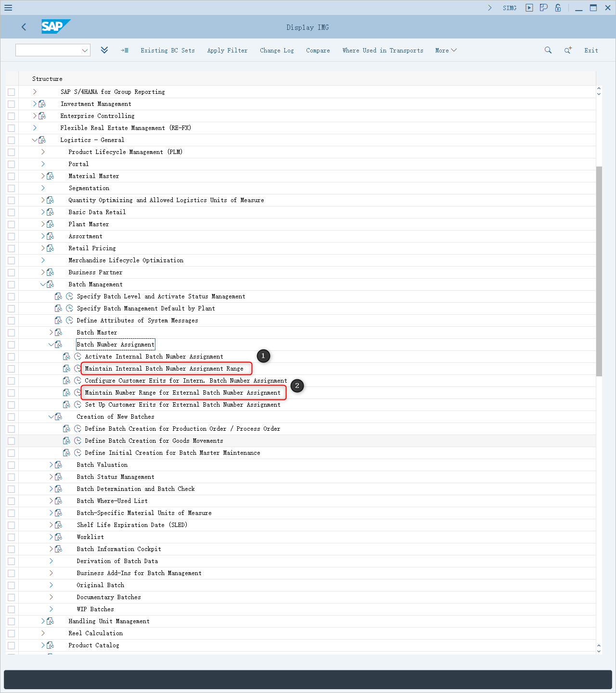Click the position/indent toolbar icon
Image resolution: width=616 pixels, height=693 pixels.
(125, 50)
